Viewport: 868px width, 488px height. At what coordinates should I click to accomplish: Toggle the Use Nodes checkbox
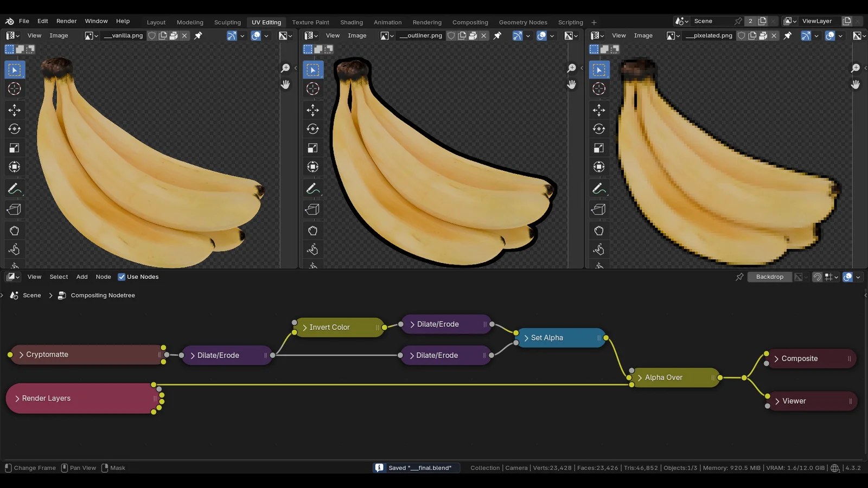(x=122, y=277)
